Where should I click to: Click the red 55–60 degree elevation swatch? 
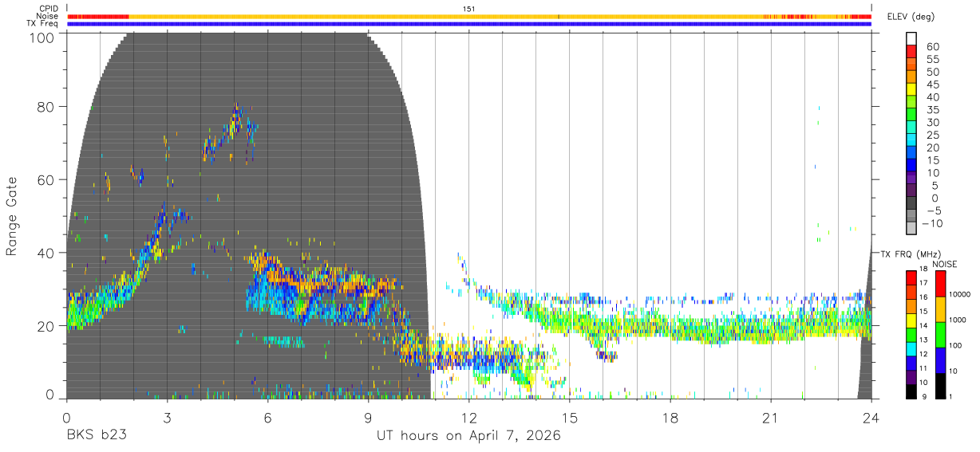click(911, 51)
